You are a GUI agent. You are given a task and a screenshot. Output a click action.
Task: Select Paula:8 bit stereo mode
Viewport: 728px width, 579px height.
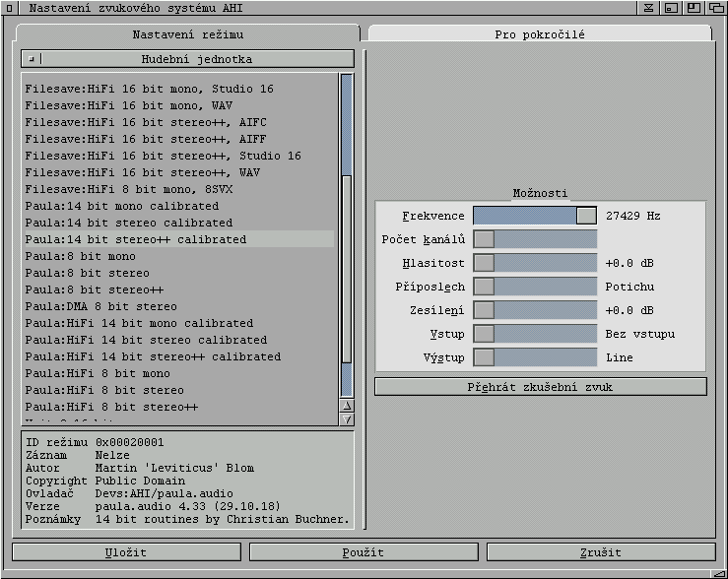88,273
